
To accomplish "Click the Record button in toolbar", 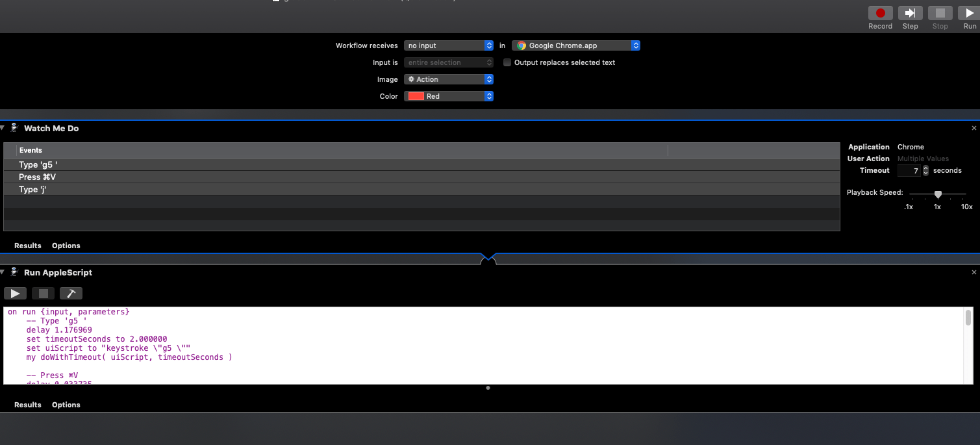I will click(x=880, y=13).
